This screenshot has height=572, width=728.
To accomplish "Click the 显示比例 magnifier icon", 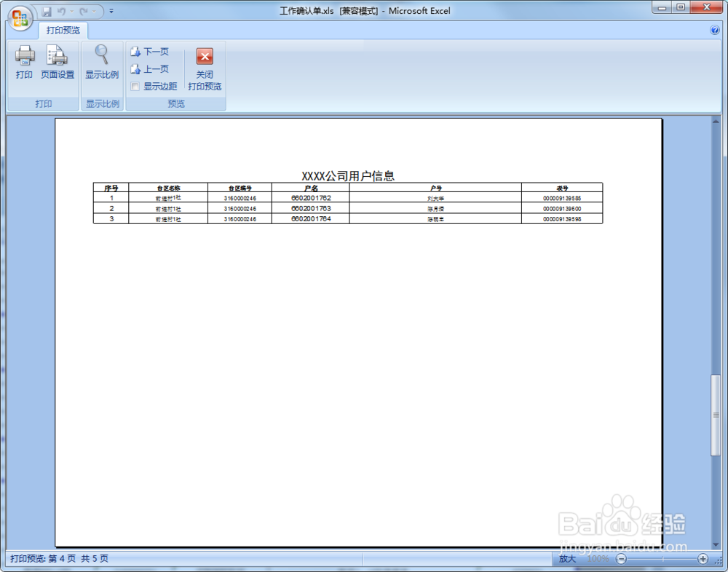I will [102, 55].
